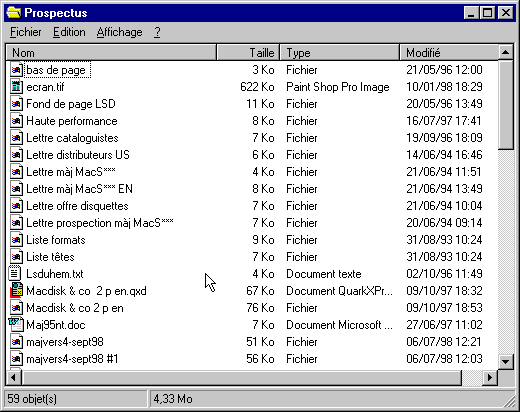Select the Lettre distributeurs US file name

point(78,155)
